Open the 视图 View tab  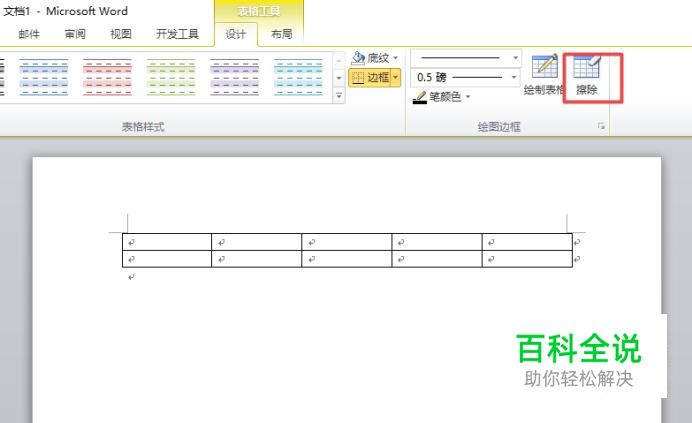tap(121, 34)
